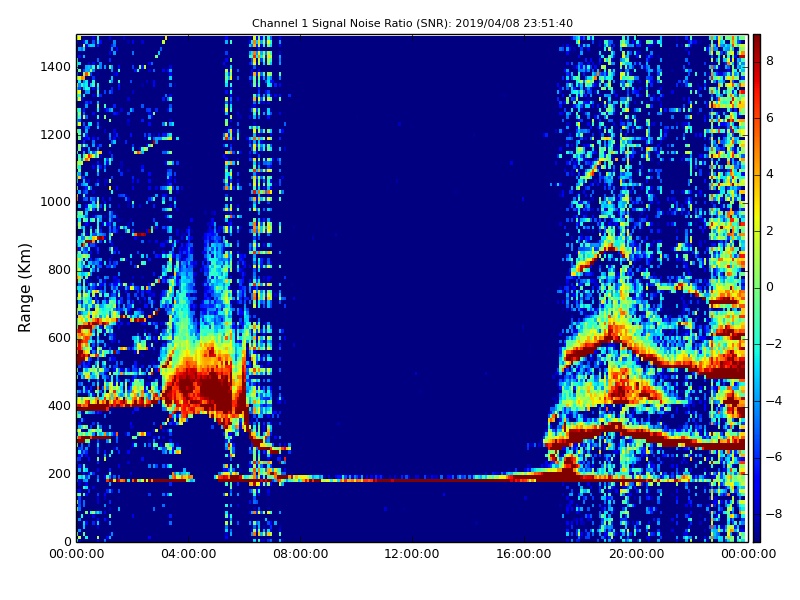This screenshot has height=600, width=800.
Task: Click the red 300 km echo band near 19:00
Action: click(615, 431)
